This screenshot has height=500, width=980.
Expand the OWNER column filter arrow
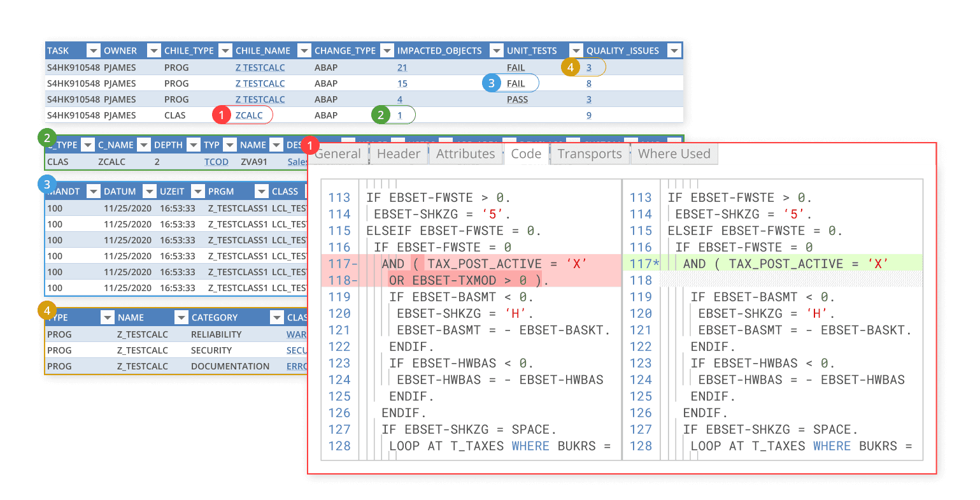[153, 51]
